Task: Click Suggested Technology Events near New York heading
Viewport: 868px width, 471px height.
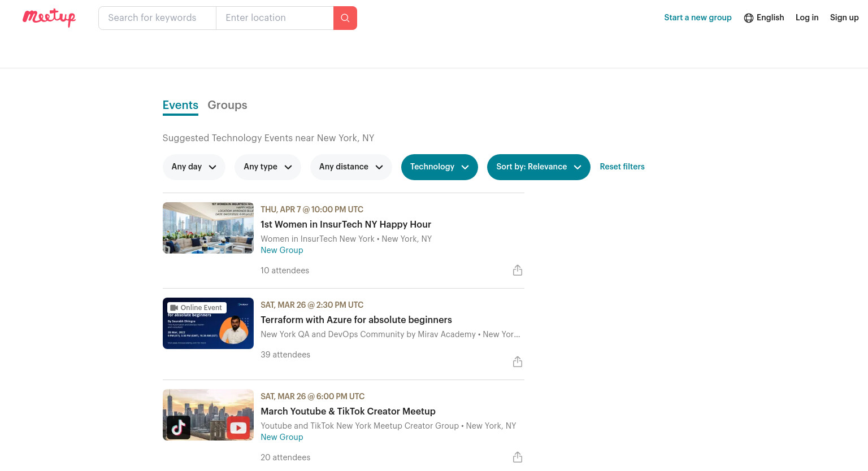Action: click(x=268, y=138)
